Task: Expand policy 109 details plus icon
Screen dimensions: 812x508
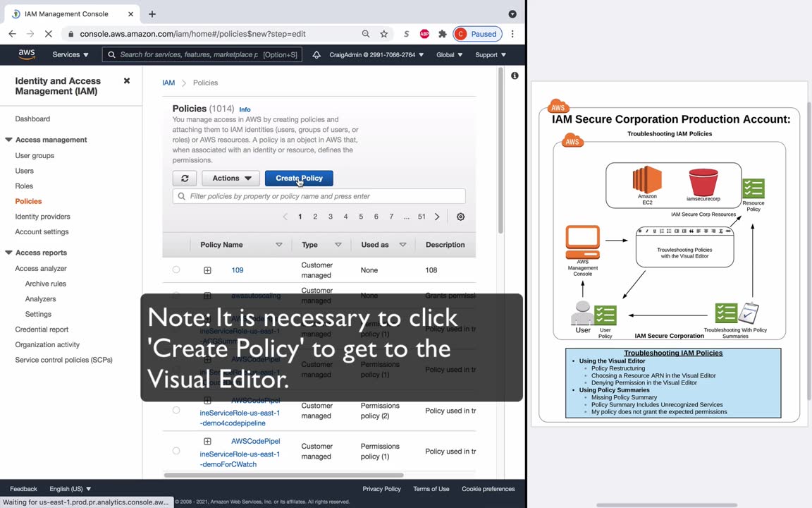Action: (207, 270)
